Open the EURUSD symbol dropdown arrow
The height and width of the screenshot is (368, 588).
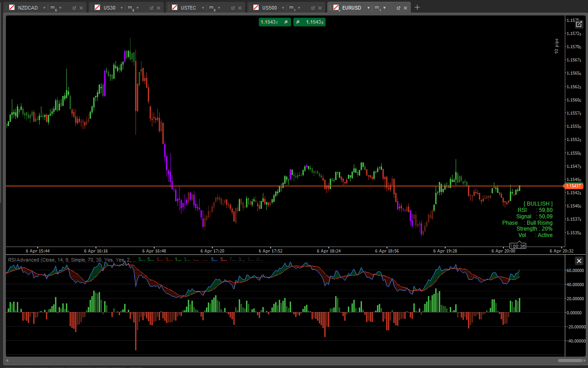point(368,8)
